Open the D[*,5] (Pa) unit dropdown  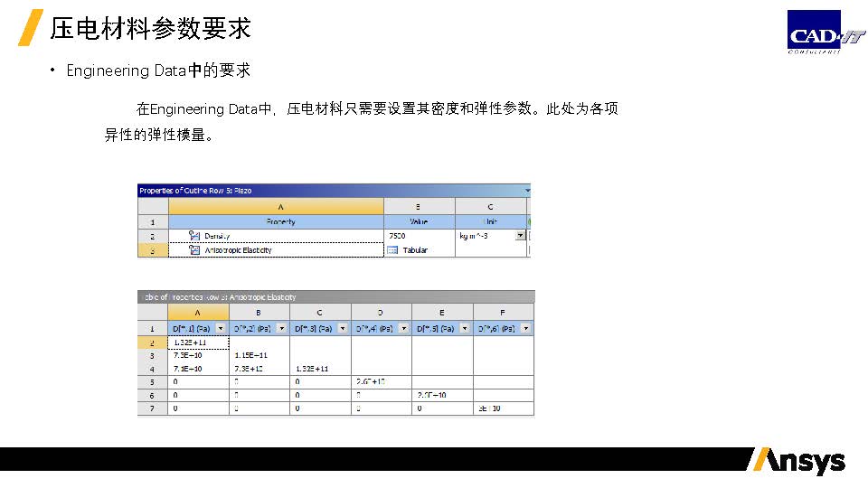click(x=465, y=328)
